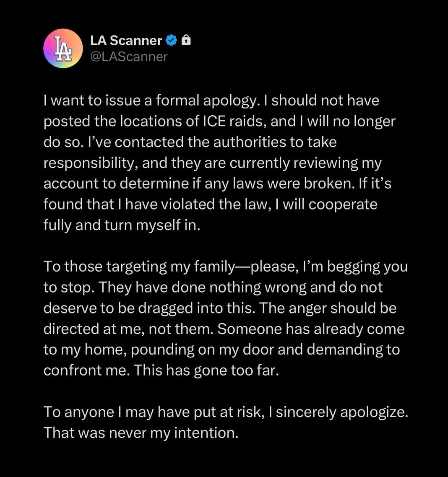Screen dimensions: 448x477
Task: Click the blue verified checkmark badge
Action: 171,40
